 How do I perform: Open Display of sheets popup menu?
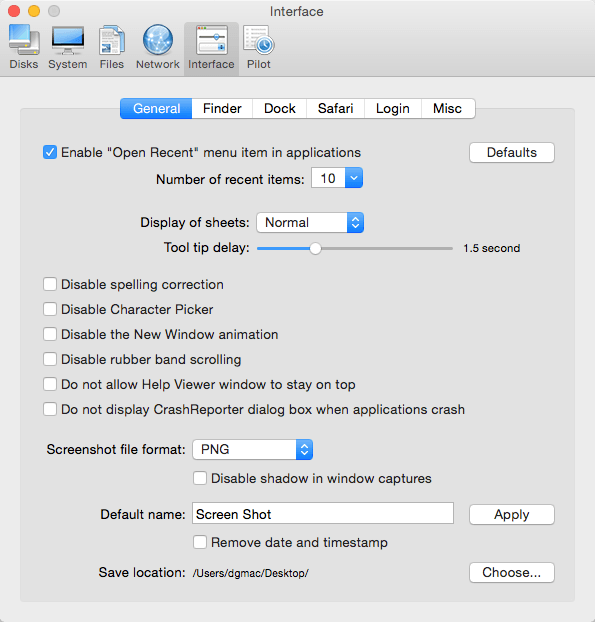click(x=310, y=223)
